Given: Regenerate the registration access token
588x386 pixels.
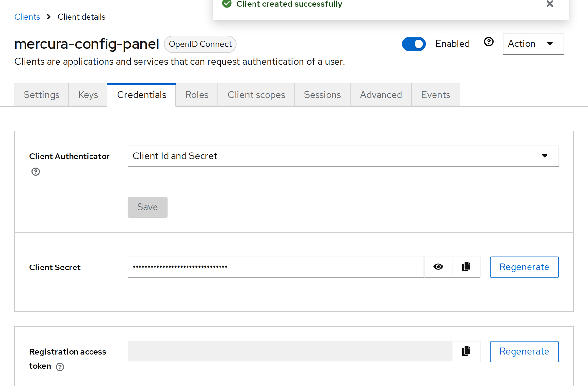Looking at the screenshot, I should point(524,351).
